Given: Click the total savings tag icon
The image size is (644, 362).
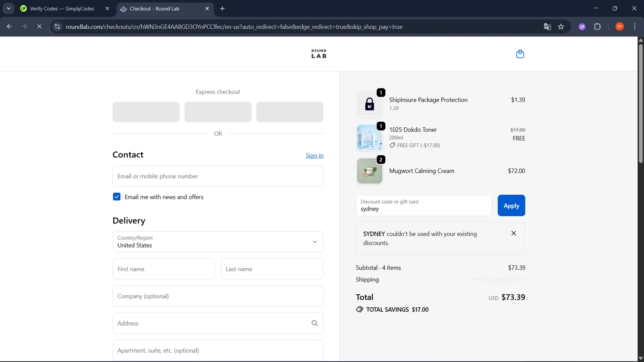Looking at the screenshot, I should 359,309.
